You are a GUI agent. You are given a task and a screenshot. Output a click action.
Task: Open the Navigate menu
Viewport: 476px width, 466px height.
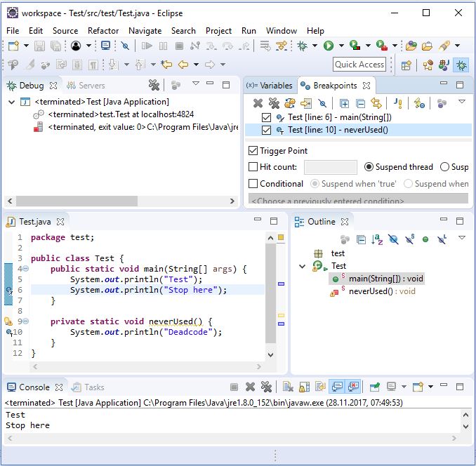pyautogui.click(x=145, y=31)
